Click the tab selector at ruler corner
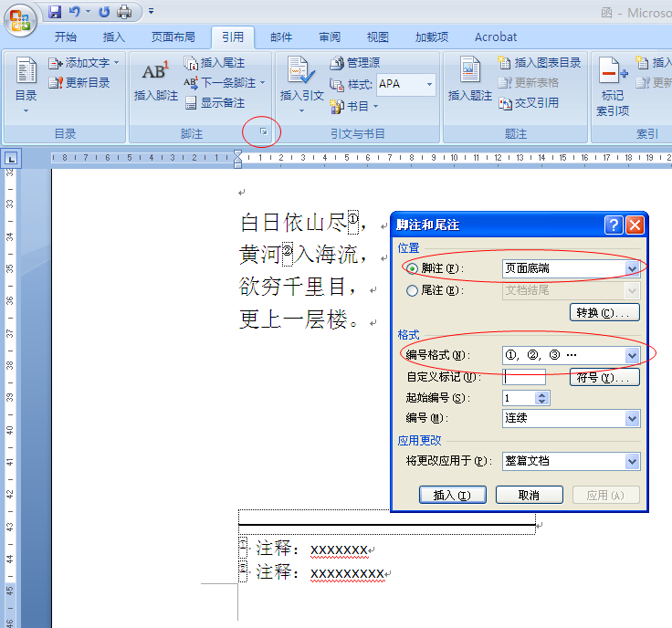 (11, 159)
